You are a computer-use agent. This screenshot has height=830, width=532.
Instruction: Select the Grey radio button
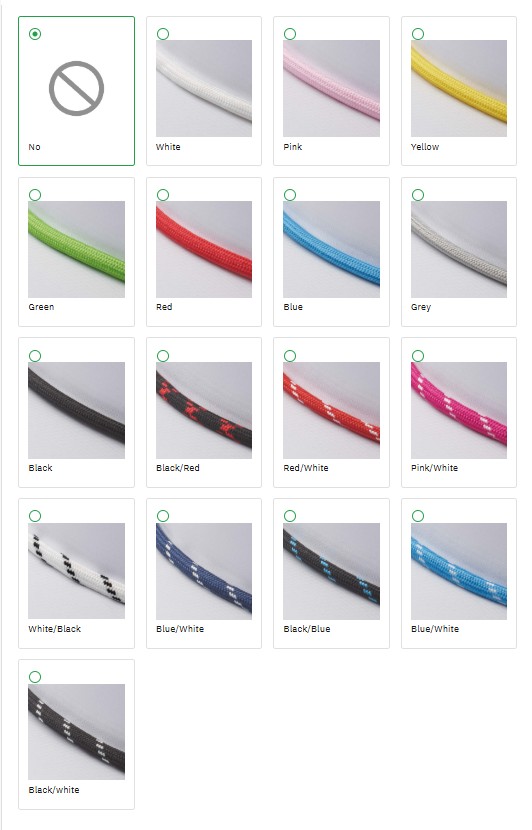pos(418,195)
